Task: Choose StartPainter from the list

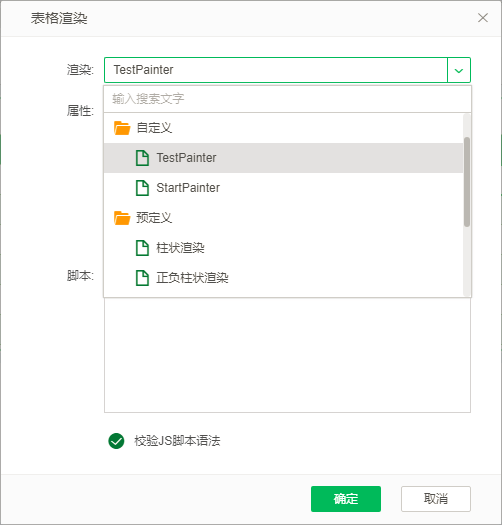Action: pyautogui.click(x=283, y=188)
